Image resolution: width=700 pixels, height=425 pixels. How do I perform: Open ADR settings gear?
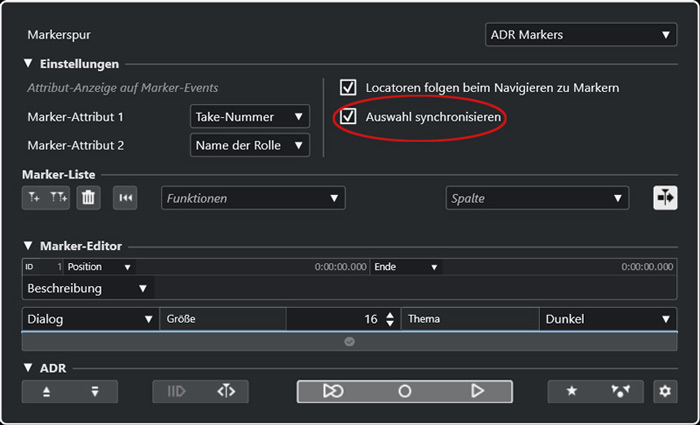665,392
